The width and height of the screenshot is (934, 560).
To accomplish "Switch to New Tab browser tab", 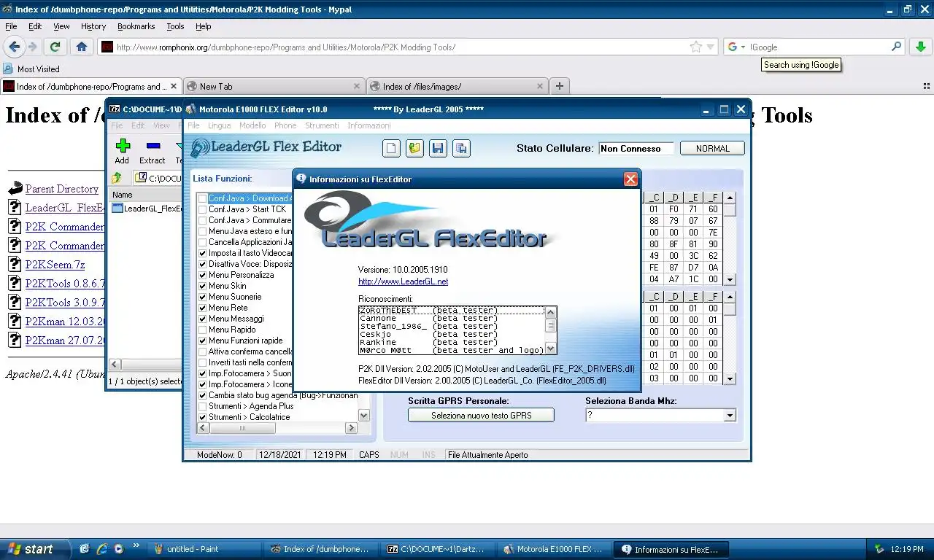I will click(273, 86).
